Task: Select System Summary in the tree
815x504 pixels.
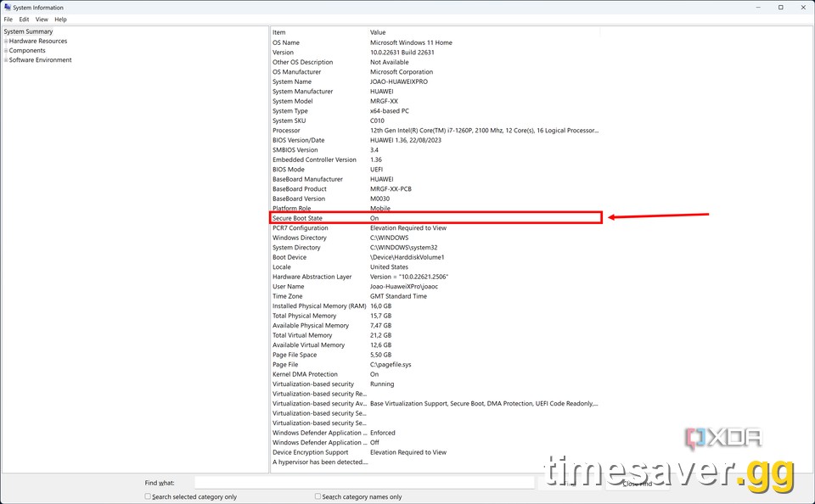Action: click(28, 31)
